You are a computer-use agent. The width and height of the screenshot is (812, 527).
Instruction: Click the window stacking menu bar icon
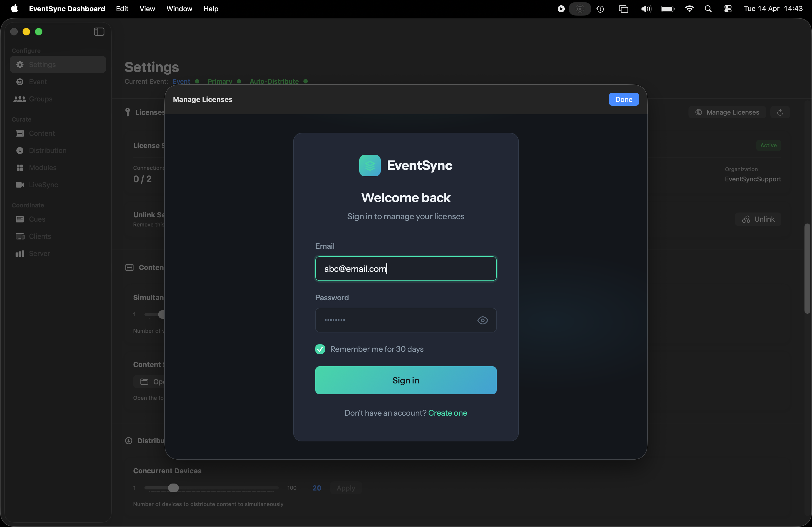[x=623, y=9]
